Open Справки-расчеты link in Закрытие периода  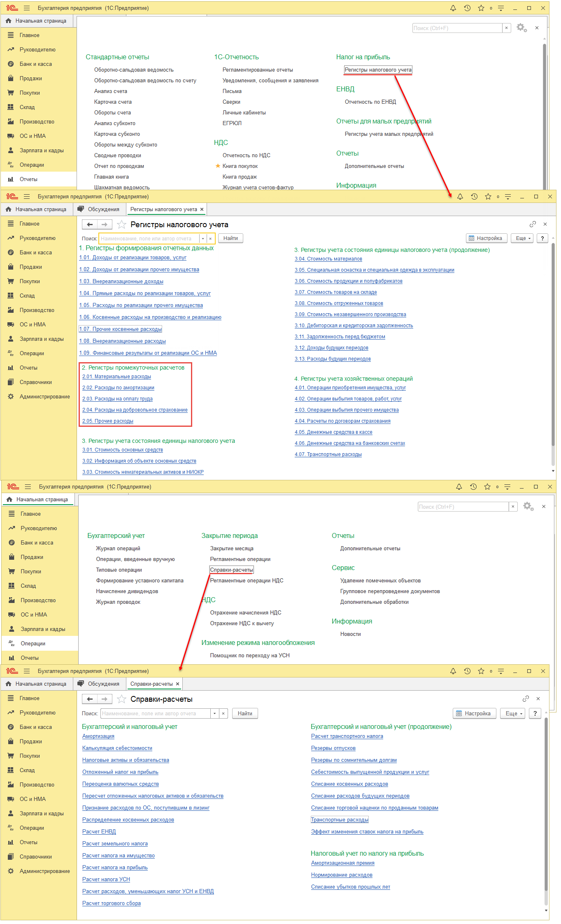click(231, 570)
